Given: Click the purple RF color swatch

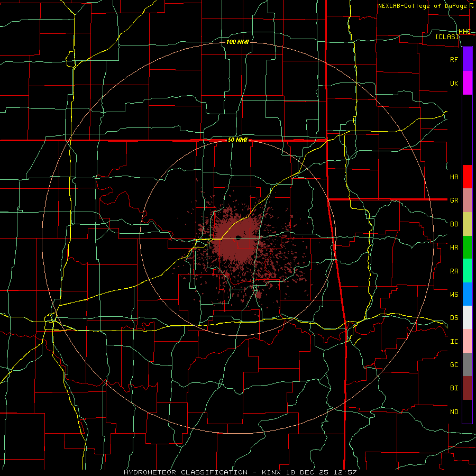Looking at the screenshot, I should click(467, 59).
